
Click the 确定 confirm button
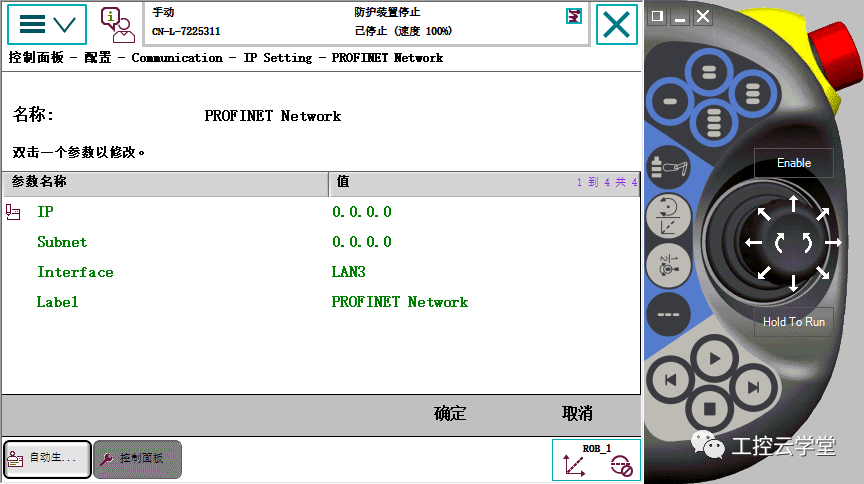click(x=450, y=414)
